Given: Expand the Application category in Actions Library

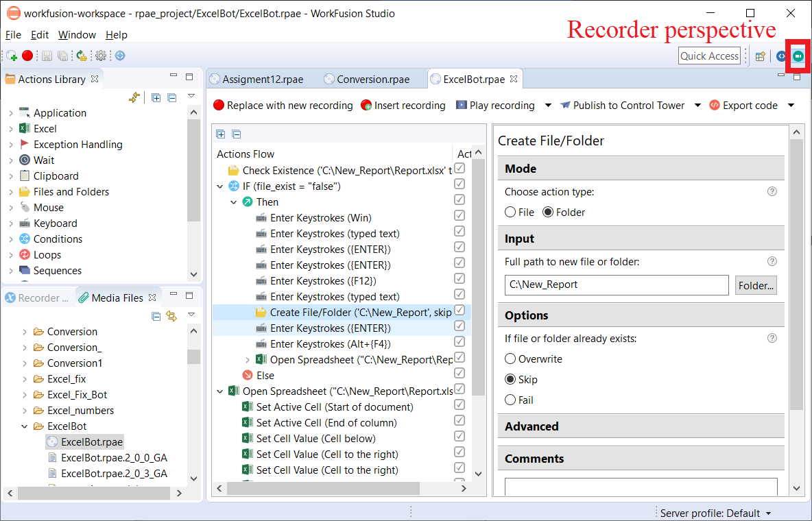Looking at the screenshot, I should click(x=11, y=113).
